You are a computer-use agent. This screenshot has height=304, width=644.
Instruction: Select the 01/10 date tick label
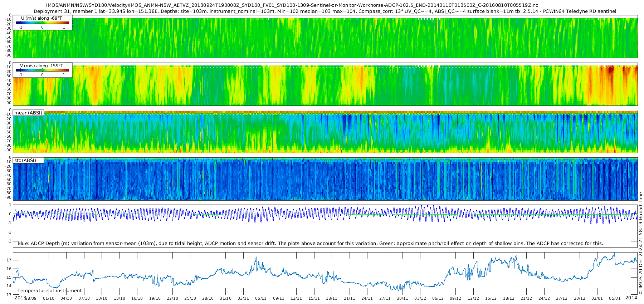pyautogui.click(x=48, y=298)
